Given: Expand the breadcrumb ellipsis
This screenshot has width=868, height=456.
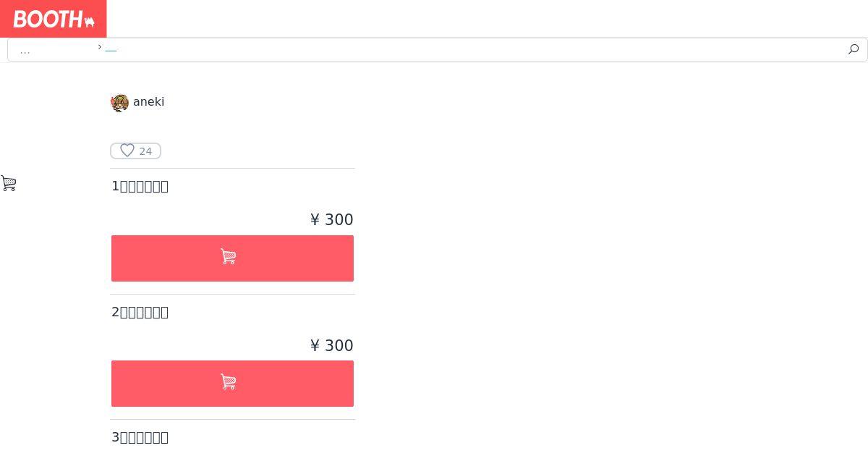Looking at the screenshot, I should pos(25,50).
